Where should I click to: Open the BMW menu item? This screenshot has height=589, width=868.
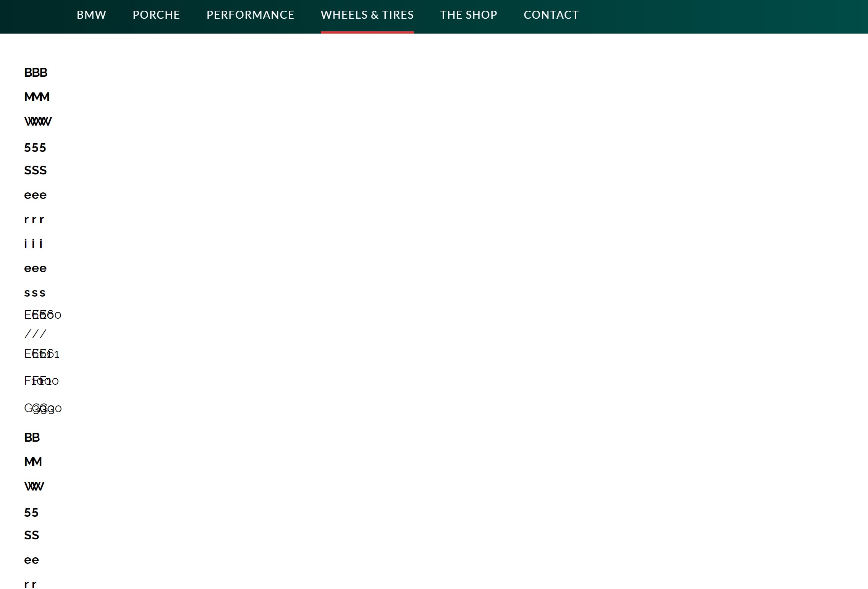coord(91,15)
